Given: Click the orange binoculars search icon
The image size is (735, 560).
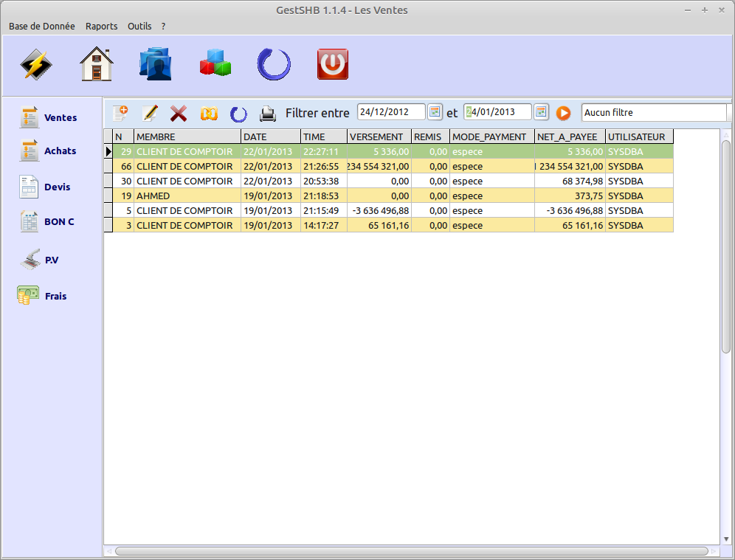Looking at the screenshot, I should (x=209, y=113).
